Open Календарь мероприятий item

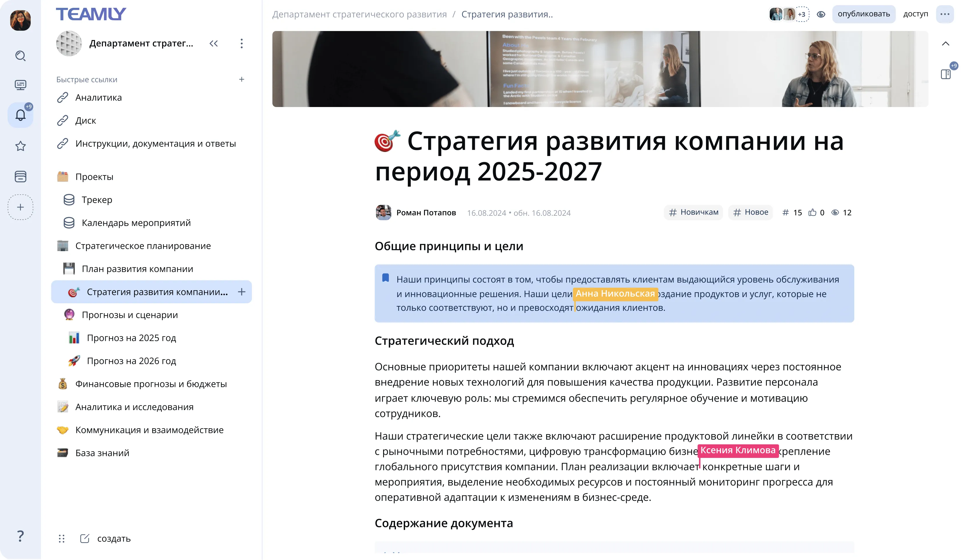[x=136, y=223]
